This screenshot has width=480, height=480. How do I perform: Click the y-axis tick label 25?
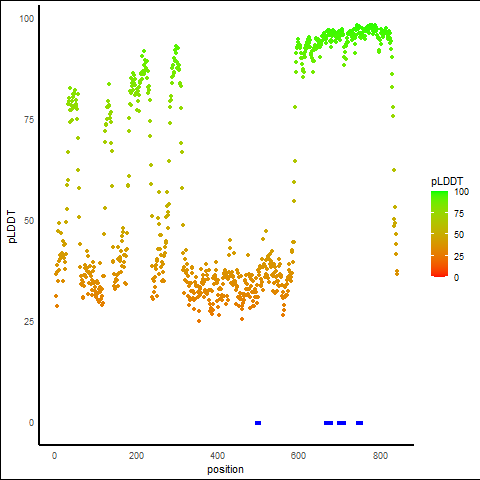29,322
